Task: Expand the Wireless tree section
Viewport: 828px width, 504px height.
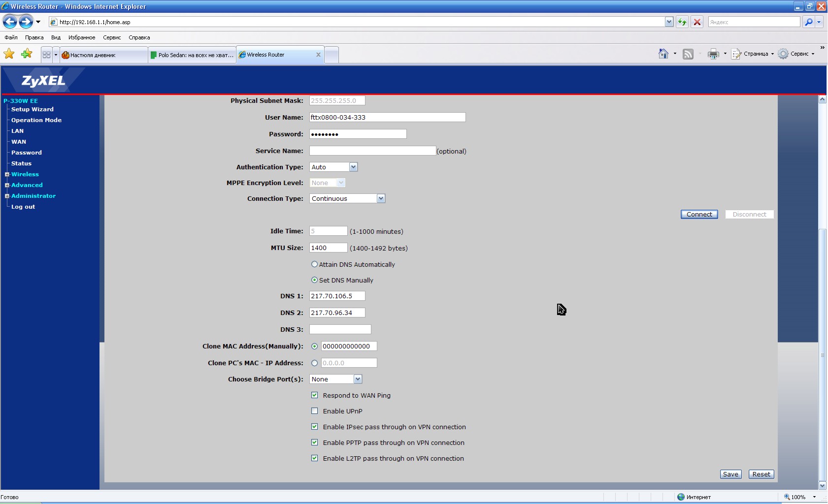Action: coord(7,174)
